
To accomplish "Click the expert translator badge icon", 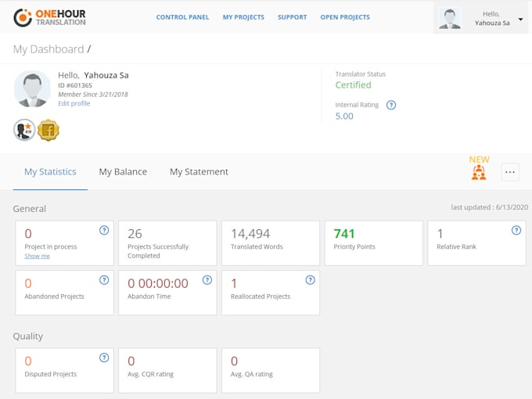I will 24,130.
